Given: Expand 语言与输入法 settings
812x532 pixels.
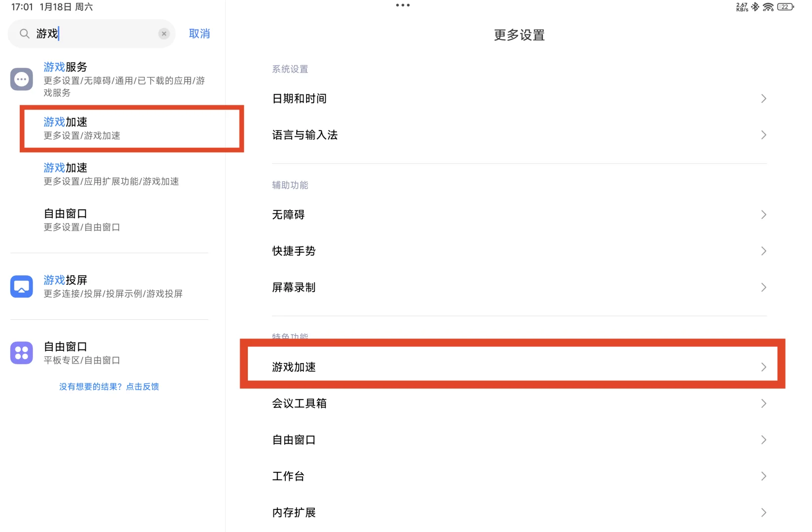Looking at the screenshot, I should pyautogui.click(x=763, y=135).
